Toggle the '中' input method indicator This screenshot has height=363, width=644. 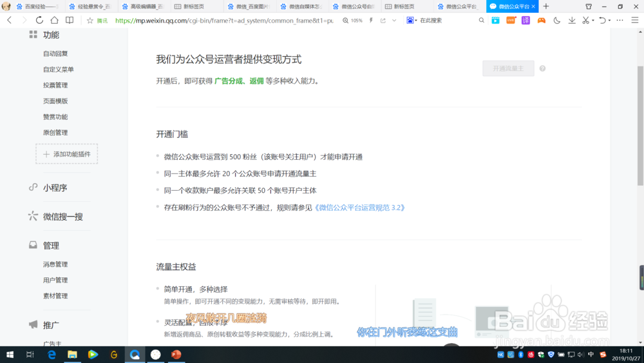[591, 355]
